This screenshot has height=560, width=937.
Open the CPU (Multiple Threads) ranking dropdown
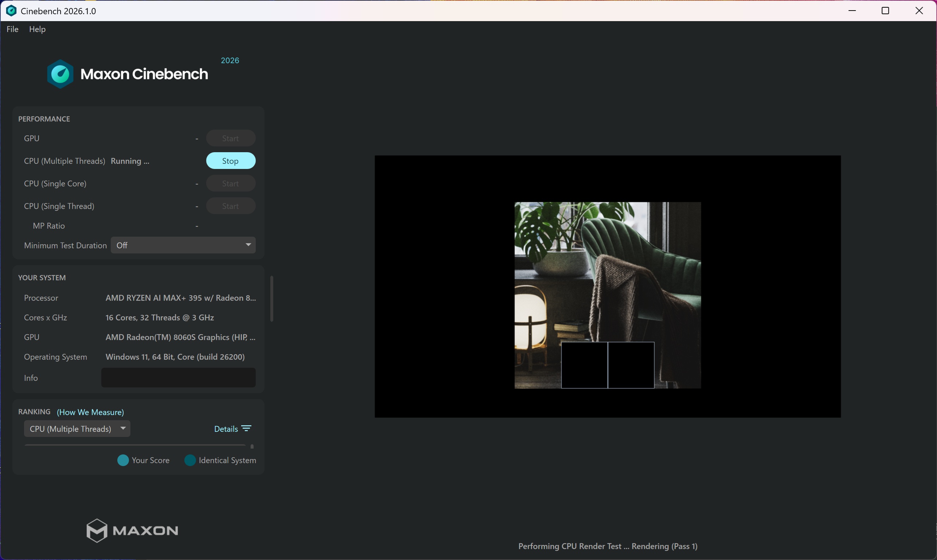pyautogui.click(x=77, y=429)
